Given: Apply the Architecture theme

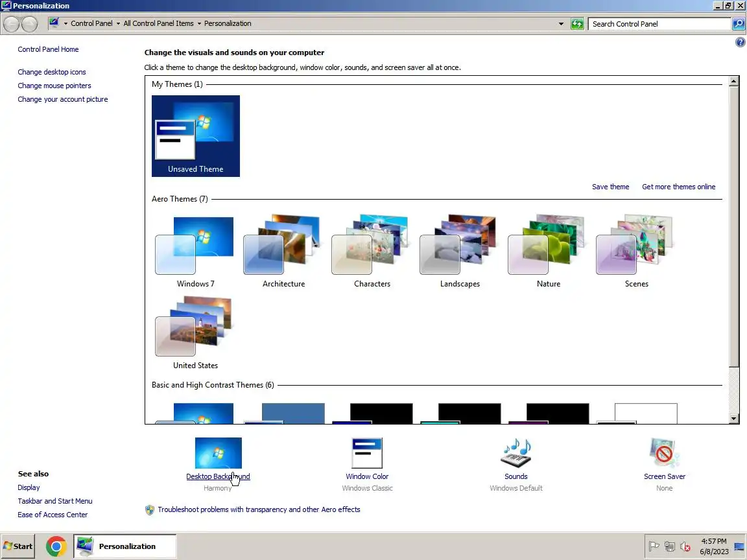Looking at the screenshot, I should click(283, 251).
